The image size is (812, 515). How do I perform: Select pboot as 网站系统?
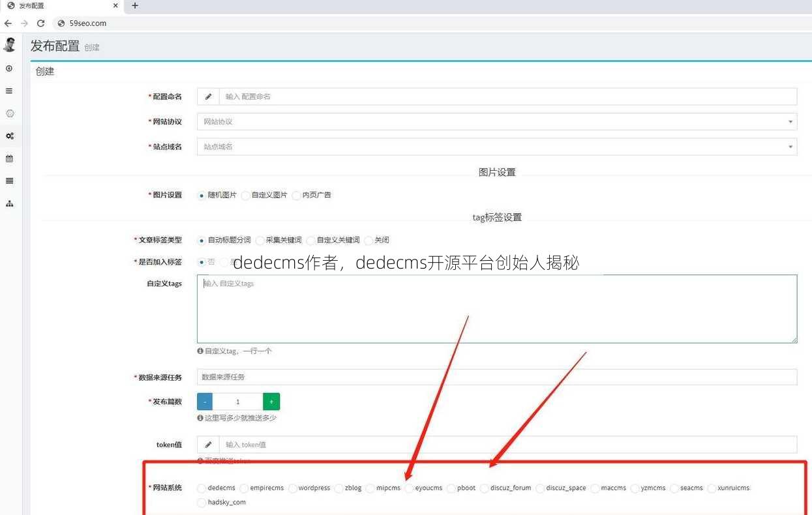point(451,488)
